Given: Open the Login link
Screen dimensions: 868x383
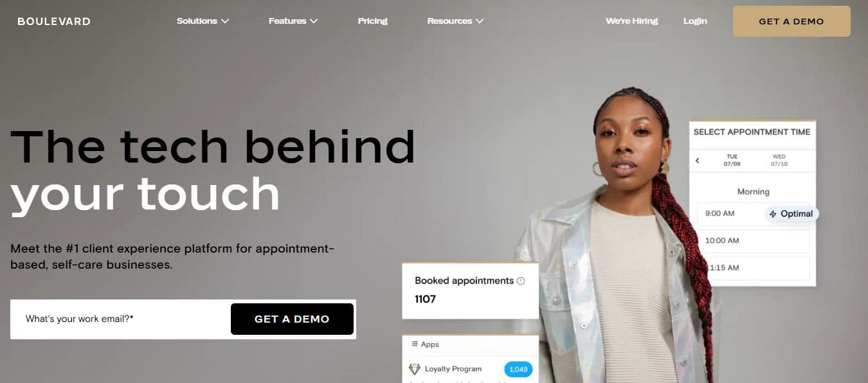Looking at the screenshot, I should click(695, 21).
